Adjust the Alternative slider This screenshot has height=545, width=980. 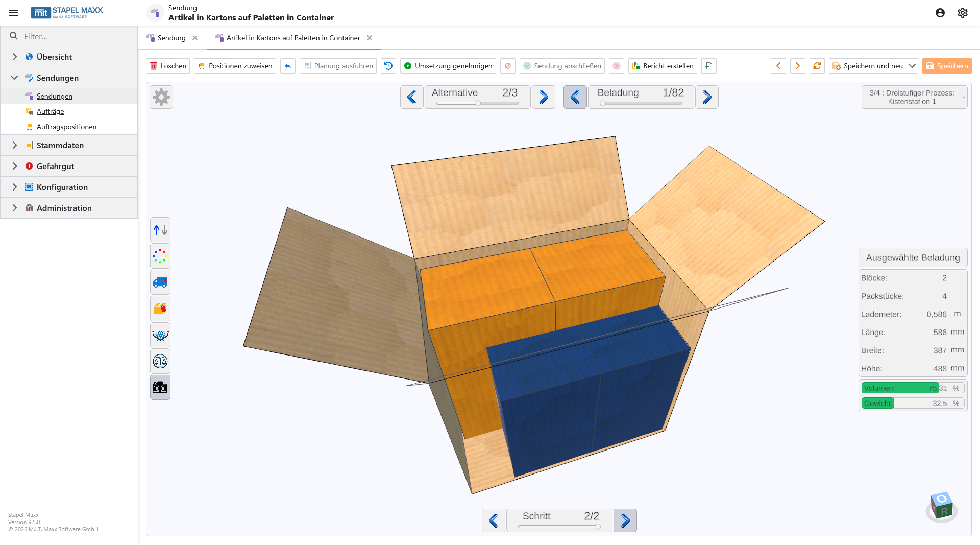tap(478, 103)
